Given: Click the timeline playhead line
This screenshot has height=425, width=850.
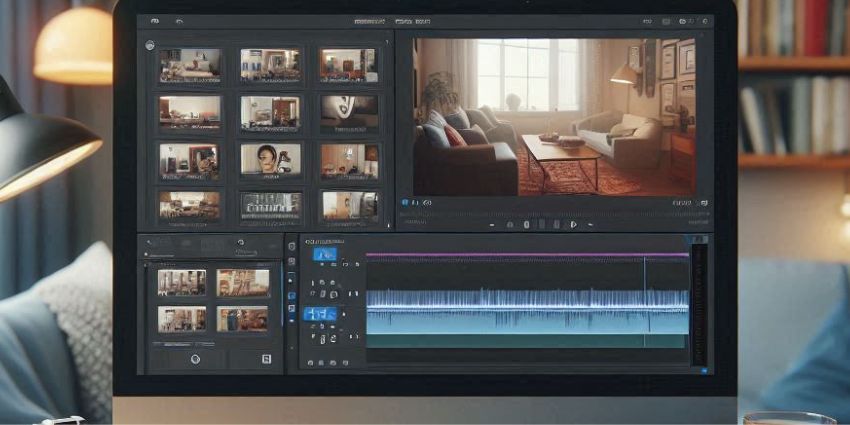Looking at the screenshot, I should pos(645,301).
